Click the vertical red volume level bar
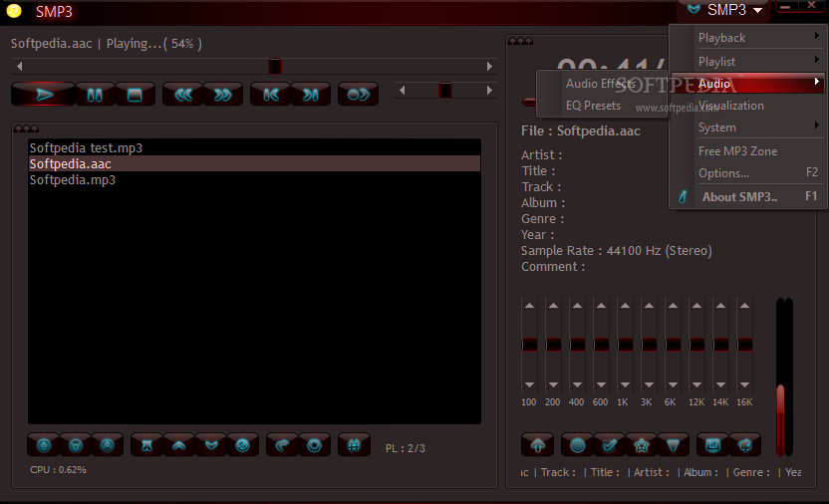Viewport: 829px width, 504px height. pyautogui.click(x=780, y=419)
